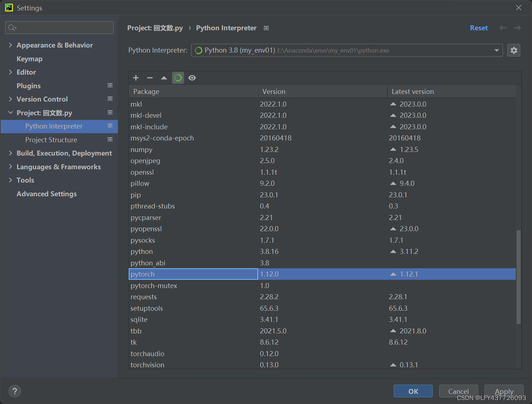
Task: Click the upgrade arrow beside torchvision 0.13.1
Action: pyautogui.click(x=393, y=365)
